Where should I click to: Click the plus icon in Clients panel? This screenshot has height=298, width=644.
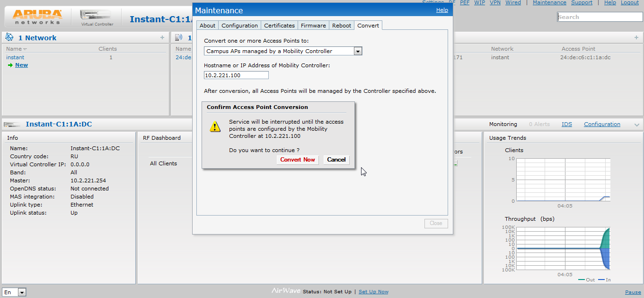[636, 37]
